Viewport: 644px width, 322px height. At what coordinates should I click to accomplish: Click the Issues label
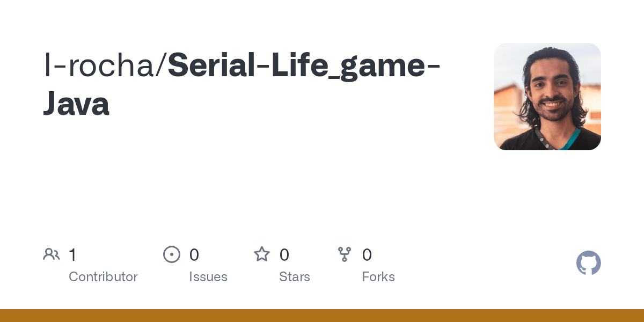point(208,277)
